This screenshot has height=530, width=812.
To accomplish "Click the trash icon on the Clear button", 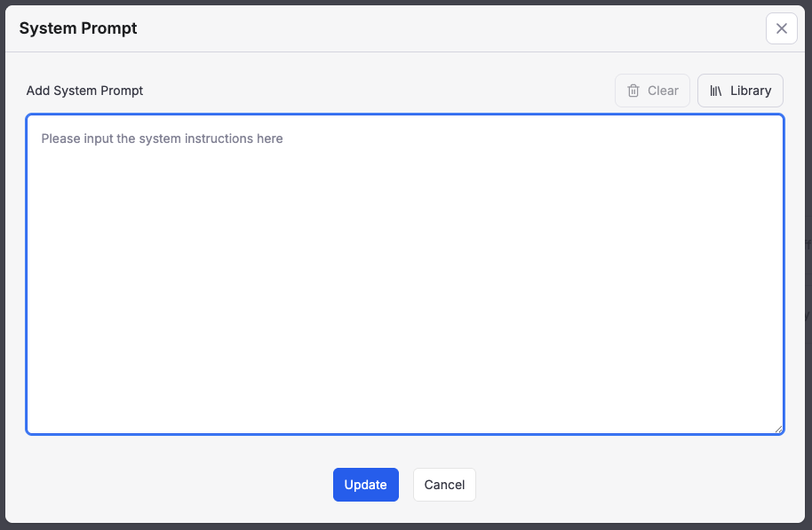I will click(633, 90).
